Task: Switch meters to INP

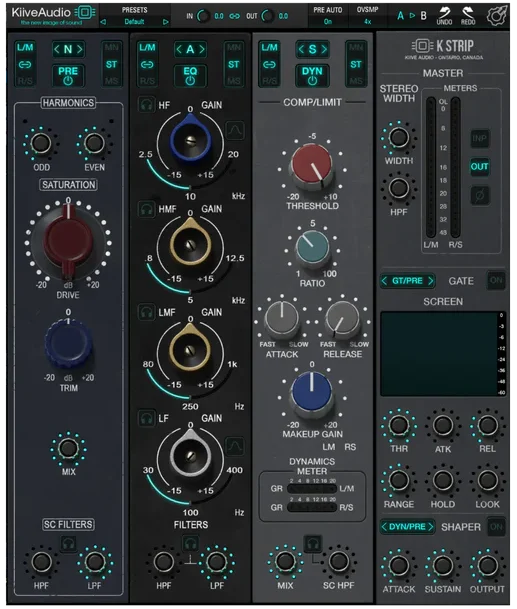Action: pos(480,138)
